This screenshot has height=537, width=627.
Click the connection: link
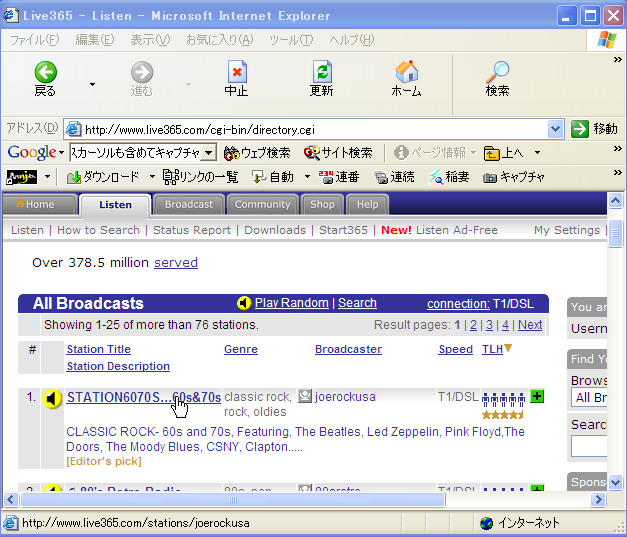tap(458, 304)
